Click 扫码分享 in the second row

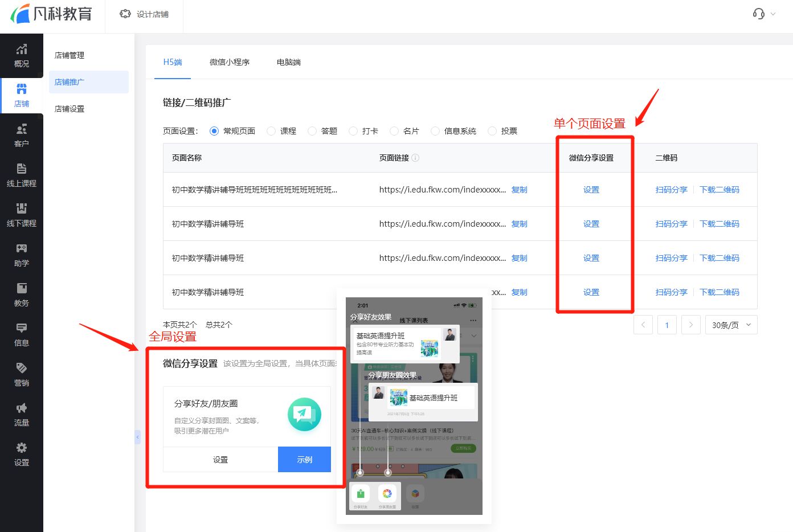click(672, 224)
